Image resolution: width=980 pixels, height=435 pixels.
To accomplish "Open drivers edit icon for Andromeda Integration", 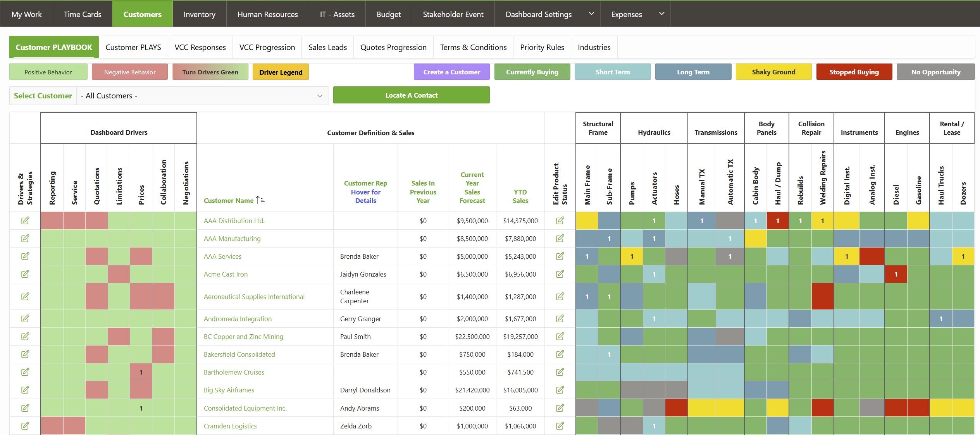I will point(25,318).
